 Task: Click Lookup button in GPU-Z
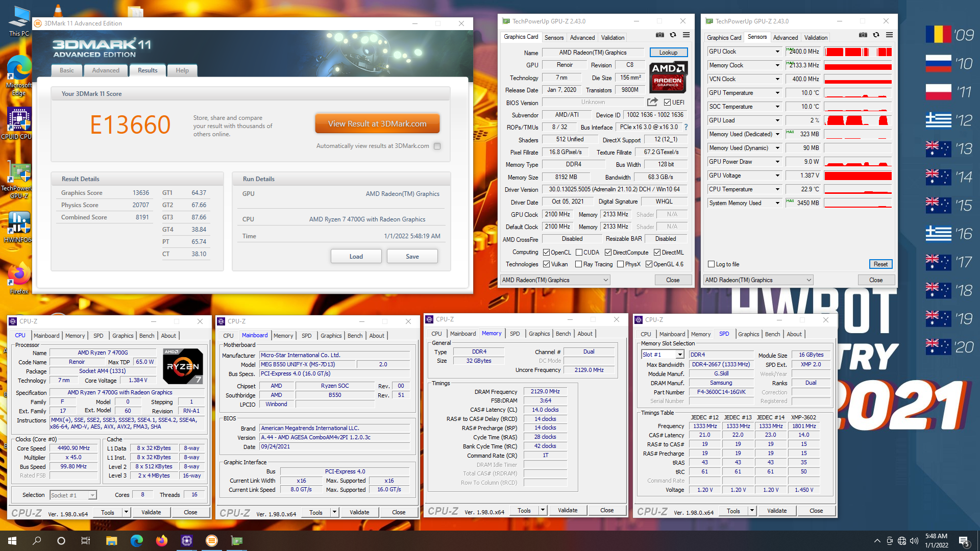coord(668,53)
